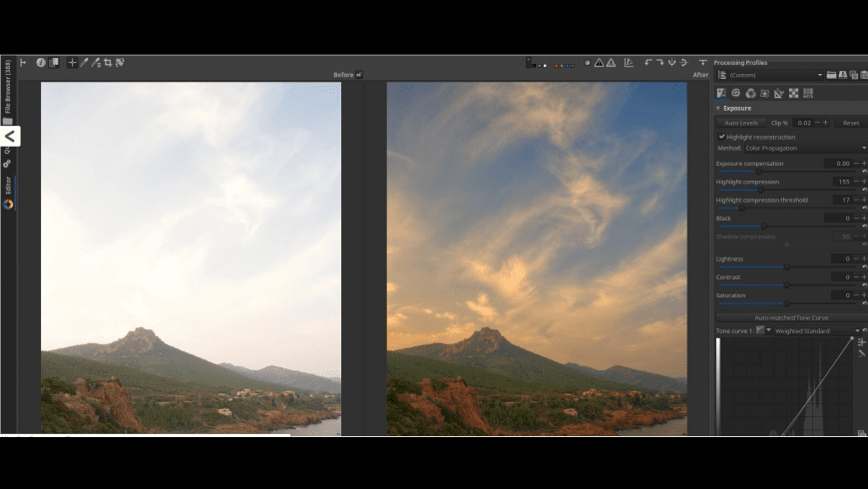Click the Lightness slider handle

pos(786,266)
